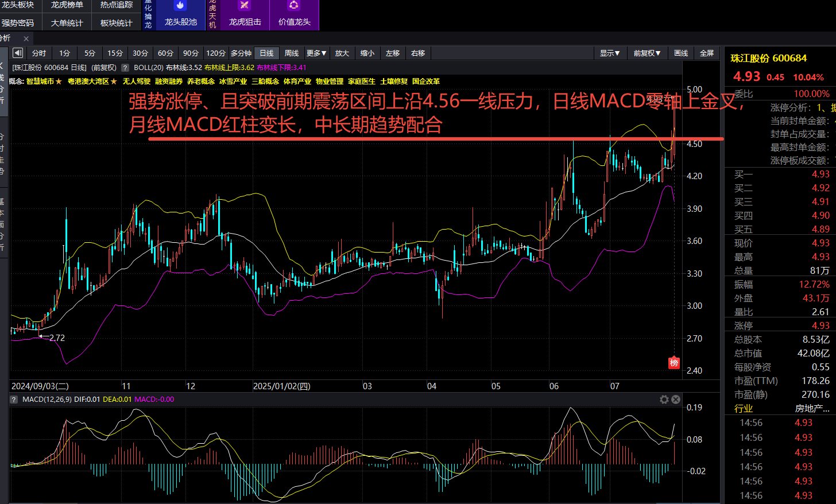Screen dimensions: 836x504
Task: Click the star beside 智慧城市
Action: point(59,82)
